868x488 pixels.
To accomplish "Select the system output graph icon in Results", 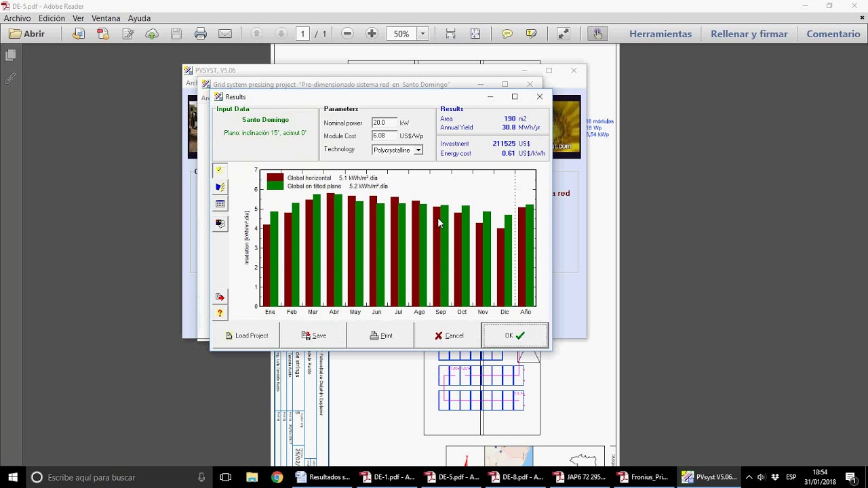I will (220, 187).
